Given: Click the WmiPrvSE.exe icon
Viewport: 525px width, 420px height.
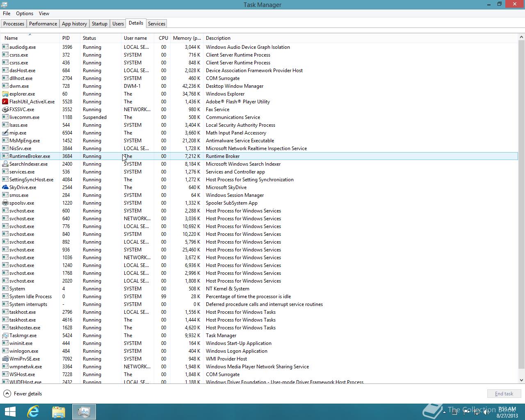Looking at the screenshot, I should [x=5, y=358].
